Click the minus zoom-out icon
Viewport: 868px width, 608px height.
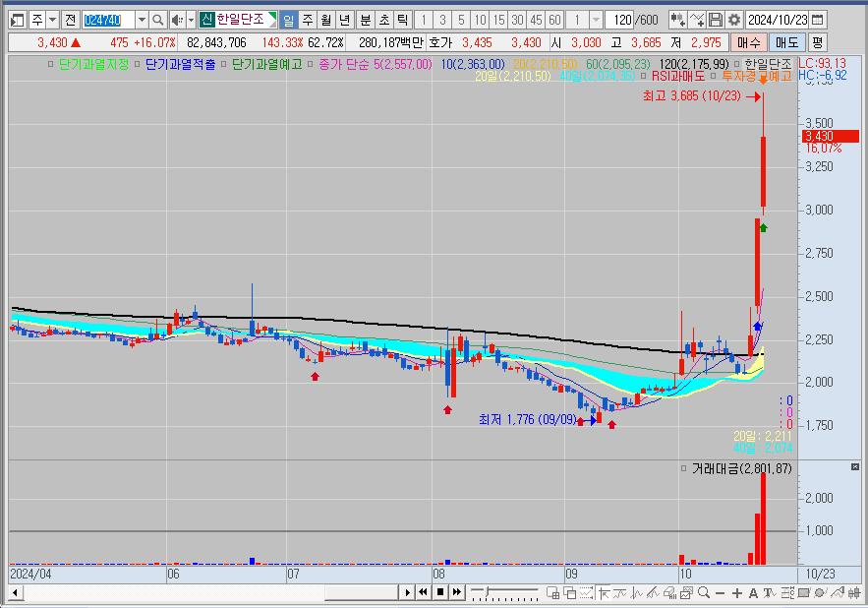coord(721,593)
